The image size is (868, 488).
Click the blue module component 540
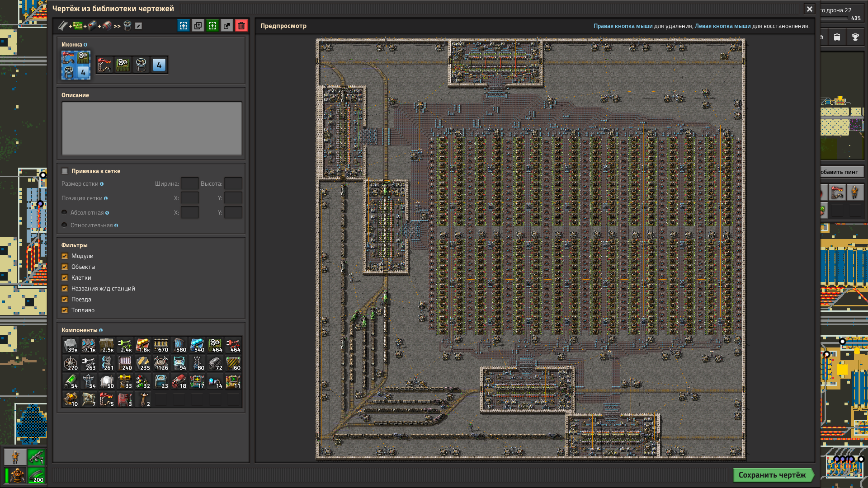click(x=197, y=345)
